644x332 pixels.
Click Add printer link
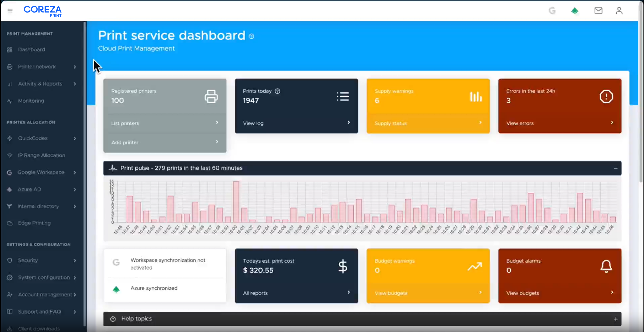(x=125, y=143)
